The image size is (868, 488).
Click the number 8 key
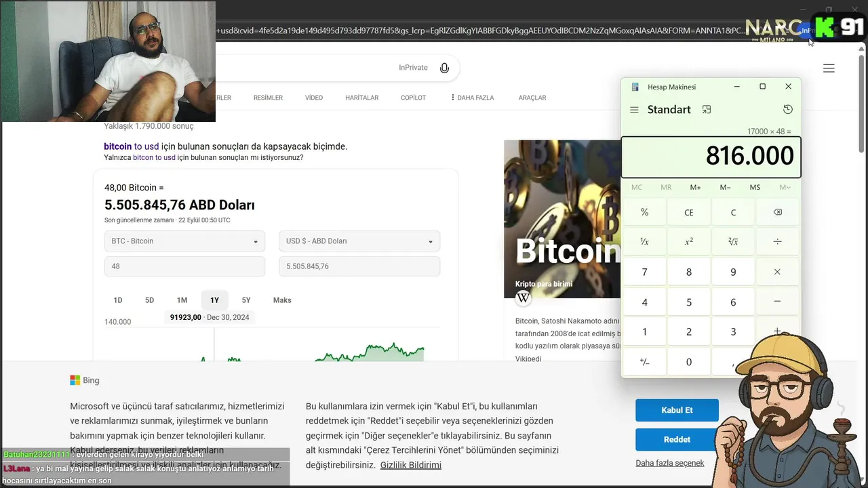coord(689,272)
